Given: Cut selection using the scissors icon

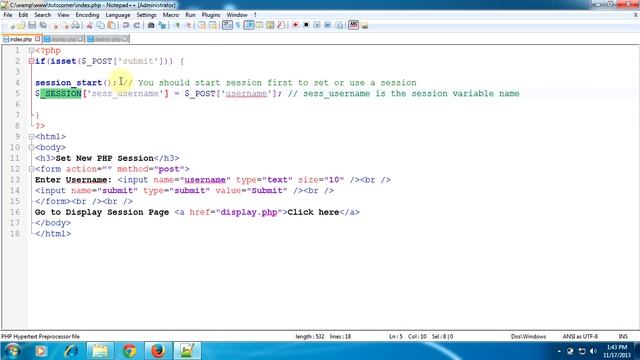Looking at the screenshot, I should (89, 25).
